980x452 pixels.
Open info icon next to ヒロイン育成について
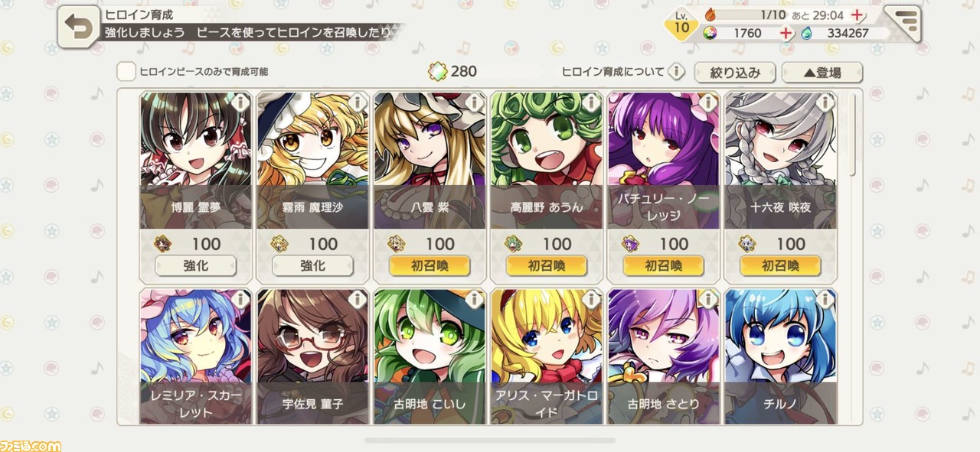coord(676,72)
